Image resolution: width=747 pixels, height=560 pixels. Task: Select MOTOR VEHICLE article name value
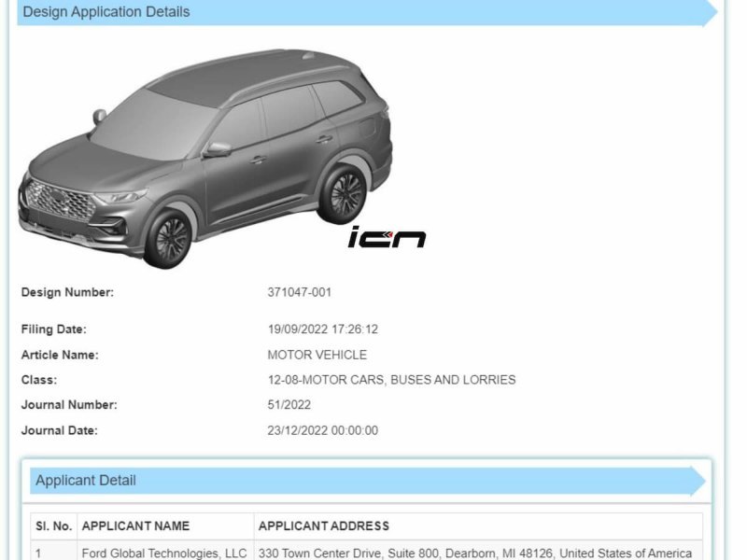click(317, 355)
